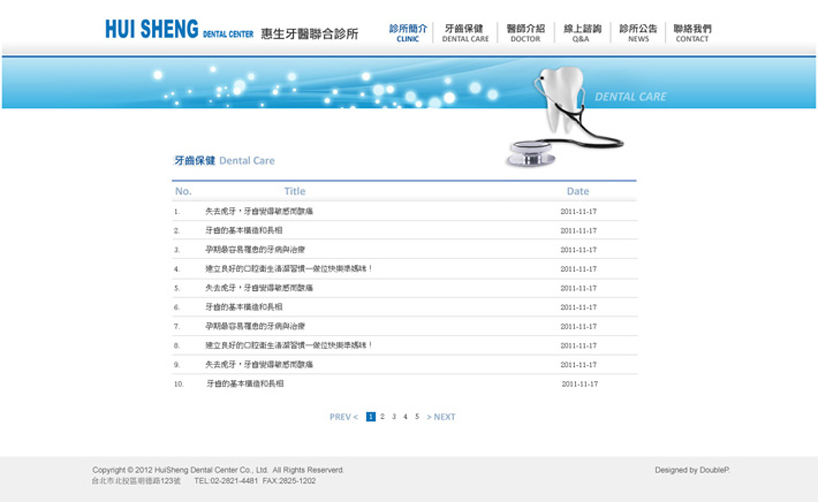Select article number 8 in the list

(x=288, y=345)
